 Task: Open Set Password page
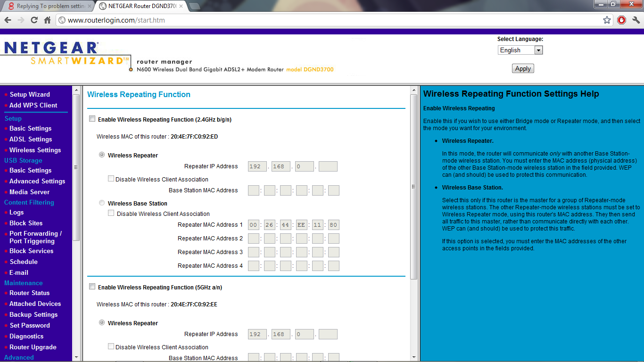click(30, 325)
